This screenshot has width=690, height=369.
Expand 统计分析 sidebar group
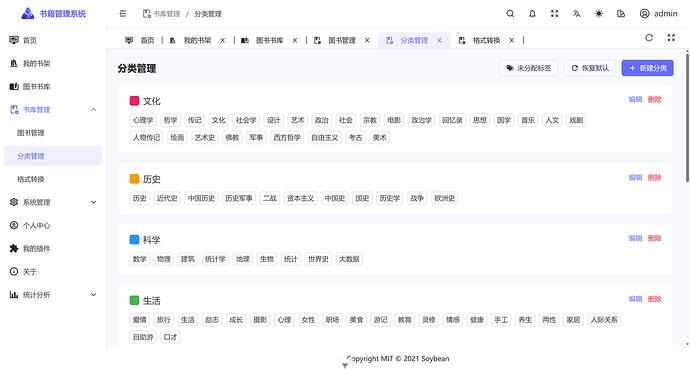pos(53,295)
